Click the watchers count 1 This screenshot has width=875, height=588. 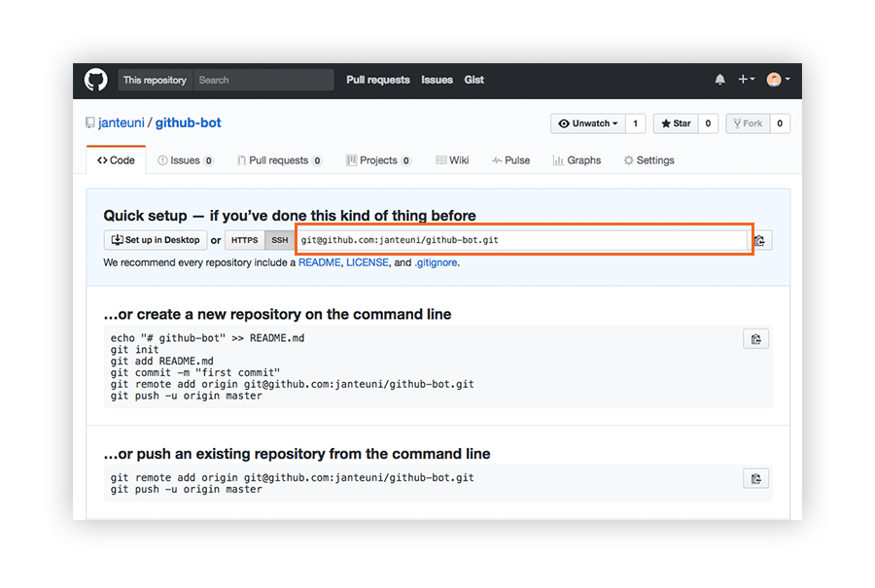[x=635, y=123]
